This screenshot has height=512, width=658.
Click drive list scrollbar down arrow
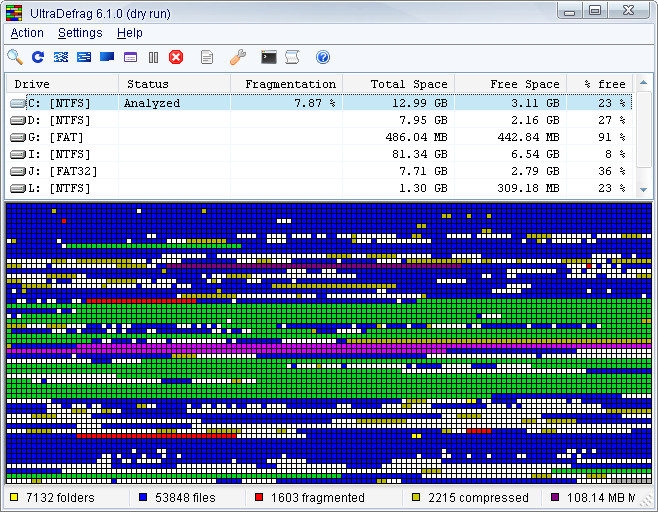click(643, 190)
